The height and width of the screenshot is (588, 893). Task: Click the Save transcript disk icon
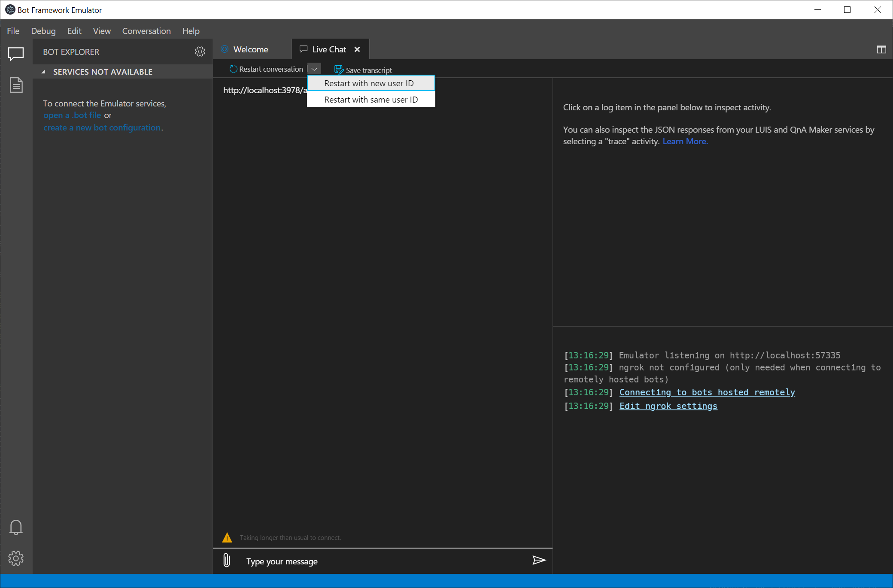point(339,70)
